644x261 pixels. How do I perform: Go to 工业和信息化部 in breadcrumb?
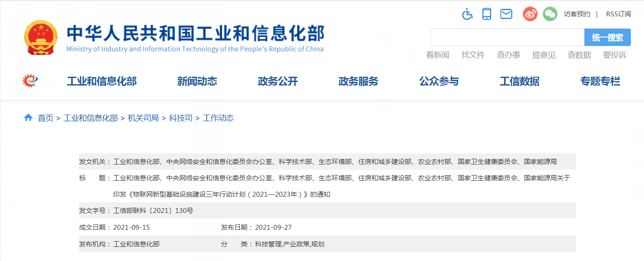pyautogui.click(x=91, y=118)
